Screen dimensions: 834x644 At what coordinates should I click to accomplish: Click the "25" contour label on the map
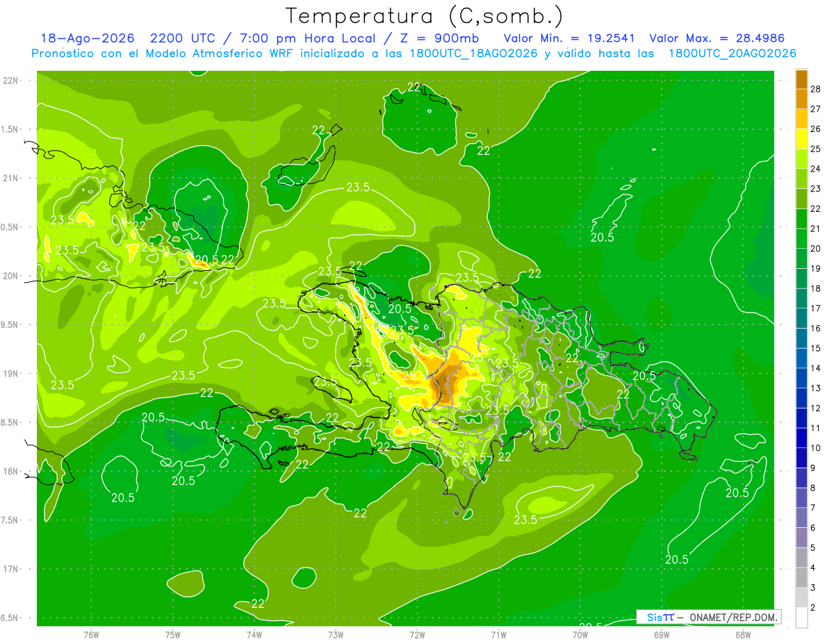point(410,376)
